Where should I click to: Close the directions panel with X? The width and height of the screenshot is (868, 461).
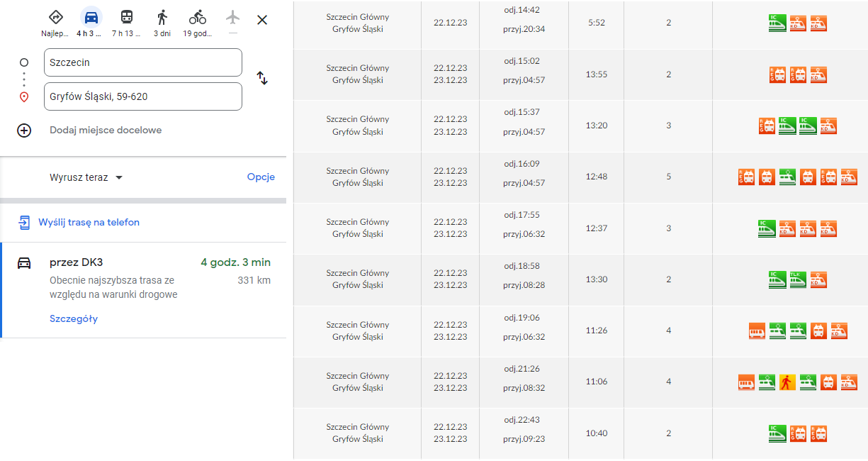[262, 20]
